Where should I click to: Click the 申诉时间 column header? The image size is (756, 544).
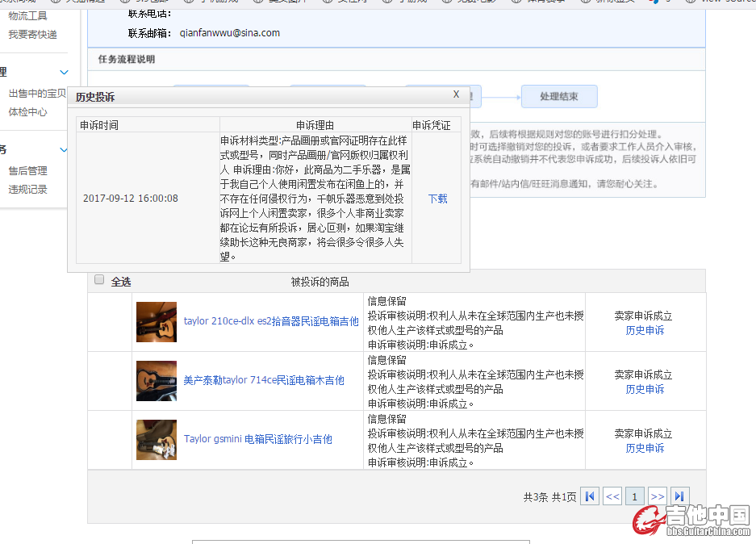tap(99, 125)
